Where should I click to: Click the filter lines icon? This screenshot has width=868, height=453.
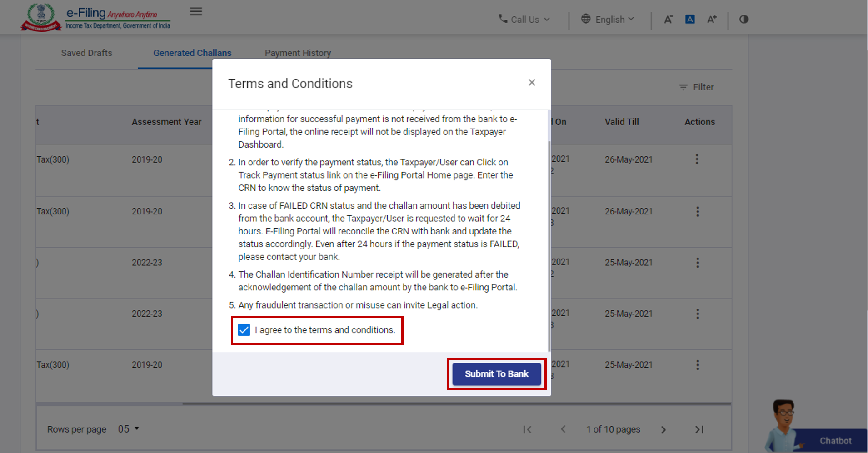pyautogui.click(x=683, y=87)
